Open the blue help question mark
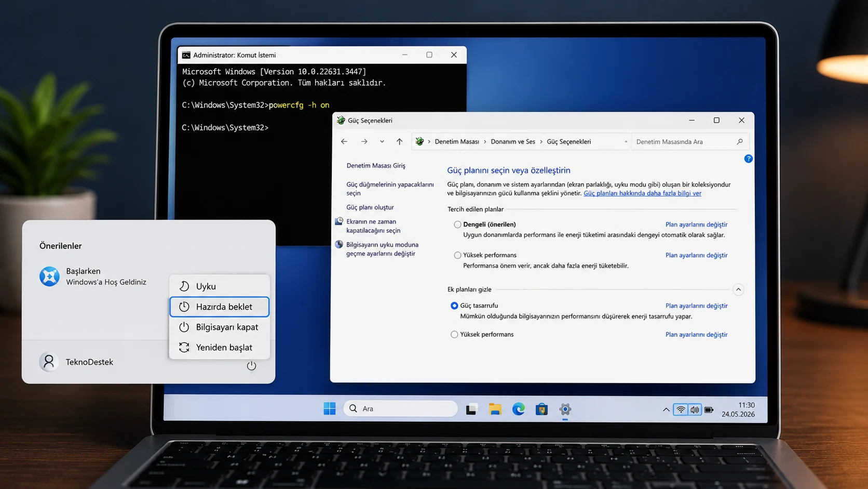This screenshot has height=489, width=868. tap(748, 158)
